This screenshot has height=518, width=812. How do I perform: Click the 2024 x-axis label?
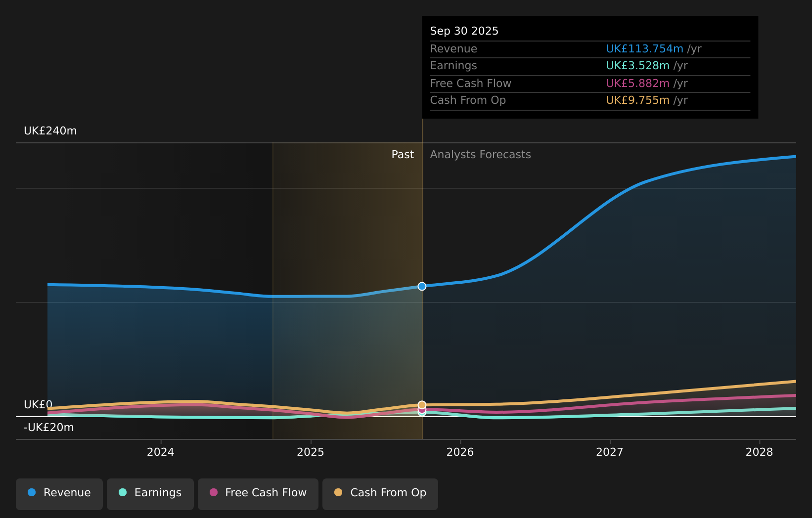point(161,452)
